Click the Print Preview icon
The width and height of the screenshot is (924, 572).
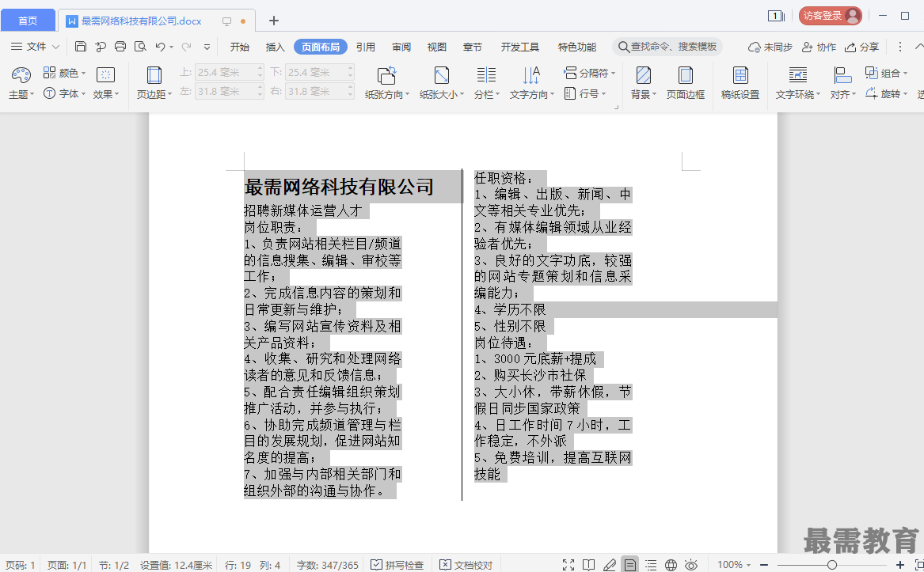[x=140, y=47]
